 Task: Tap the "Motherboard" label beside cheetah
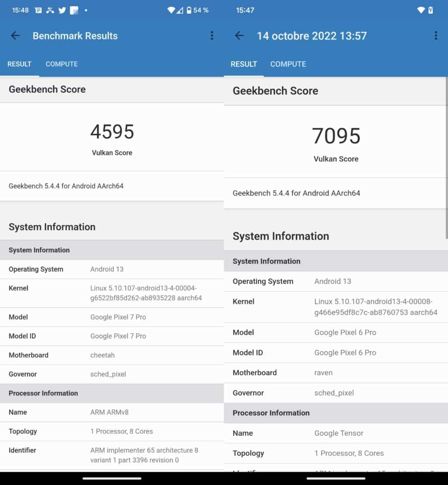pos(28,355)
